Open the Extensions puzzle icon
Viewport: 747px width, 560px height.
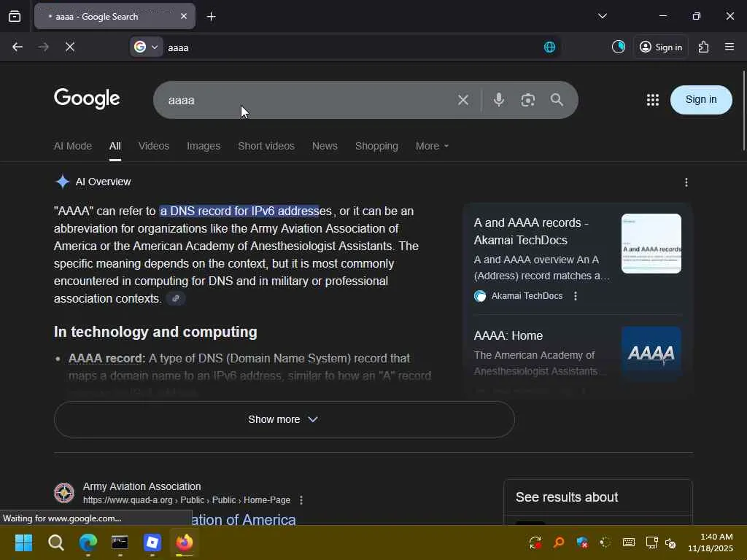(x=703, y=47)
